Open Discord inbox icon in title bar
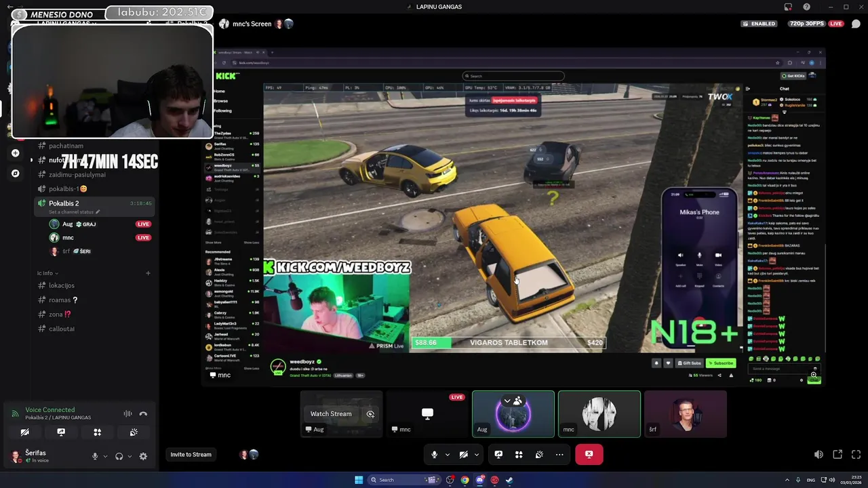 (x=788, y=7)
